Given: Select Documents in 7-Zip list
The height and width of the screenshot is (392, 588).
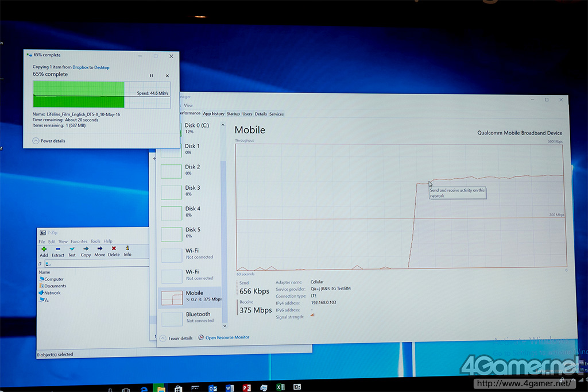Looking at the screenshot, I should pyautogui.click(x=52, y=286).
